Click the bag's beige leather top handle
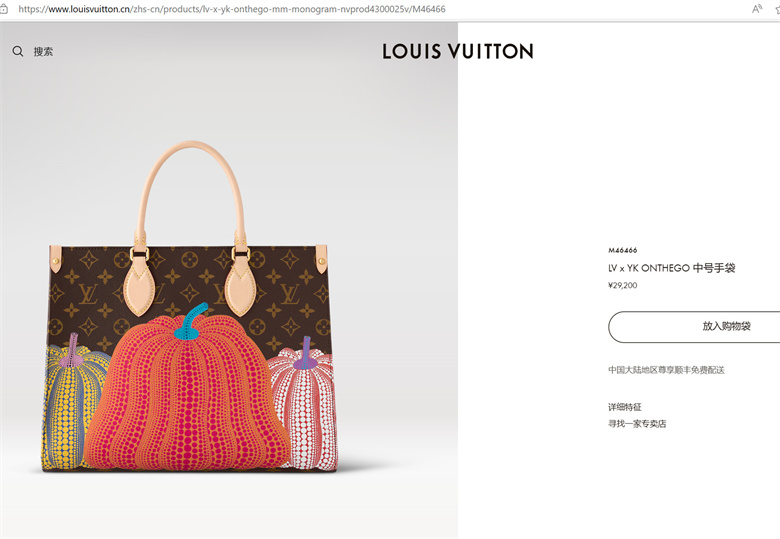This screenshot has height=539, width=780. (191, 191)
